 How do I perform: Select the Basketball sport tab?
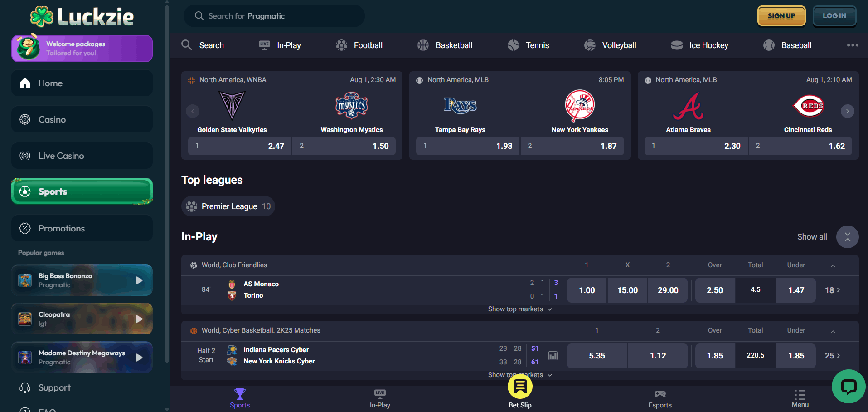445,45
